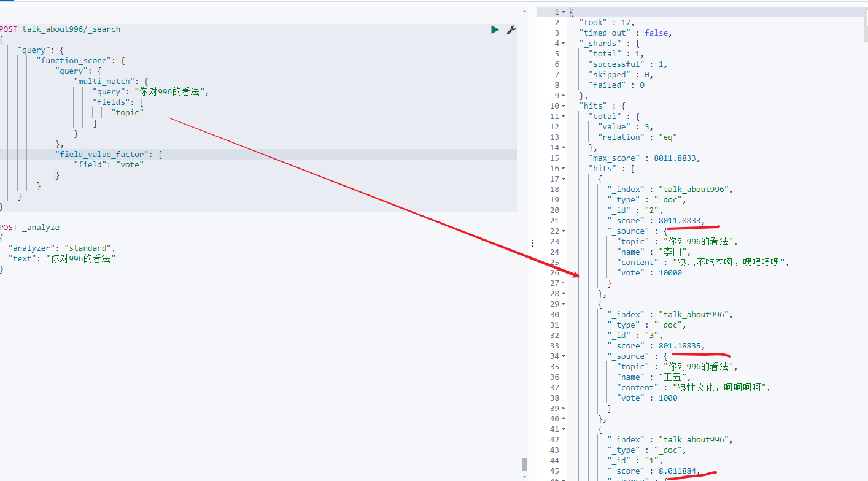This screenshot has width=868, height=481.
Task: Collapse response root object at line 1
Action: click(x=564, y=12)
